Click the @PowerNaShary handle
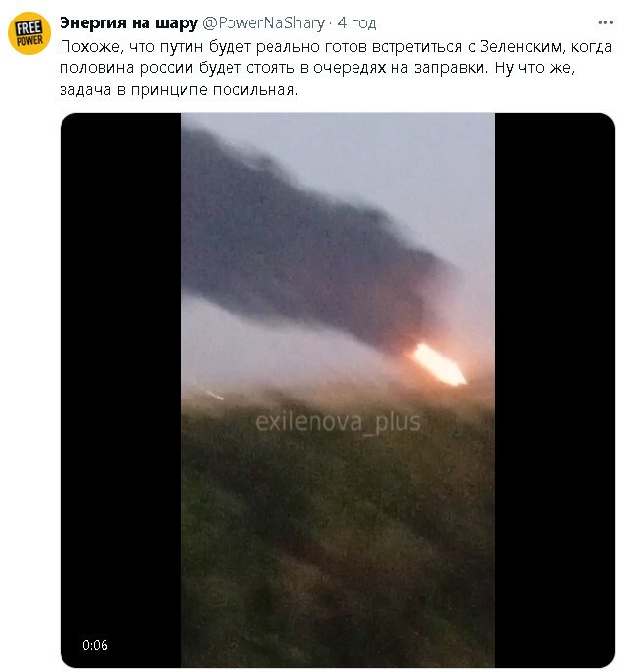Image resolution: width=623 pixels, height=672 pixels. point(263,22)
